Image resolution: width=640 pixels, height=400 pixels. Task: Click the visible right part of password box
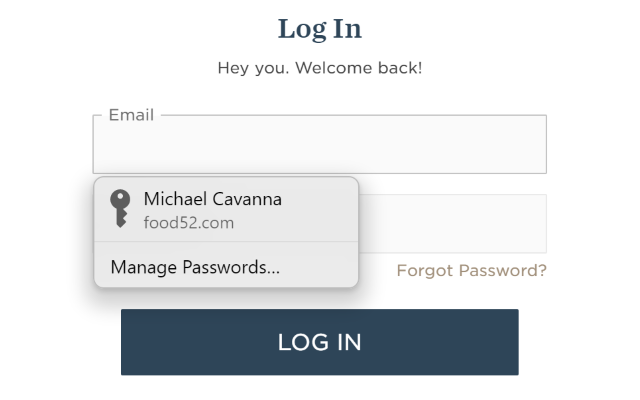pyautogui.click(x=452, y=224)
